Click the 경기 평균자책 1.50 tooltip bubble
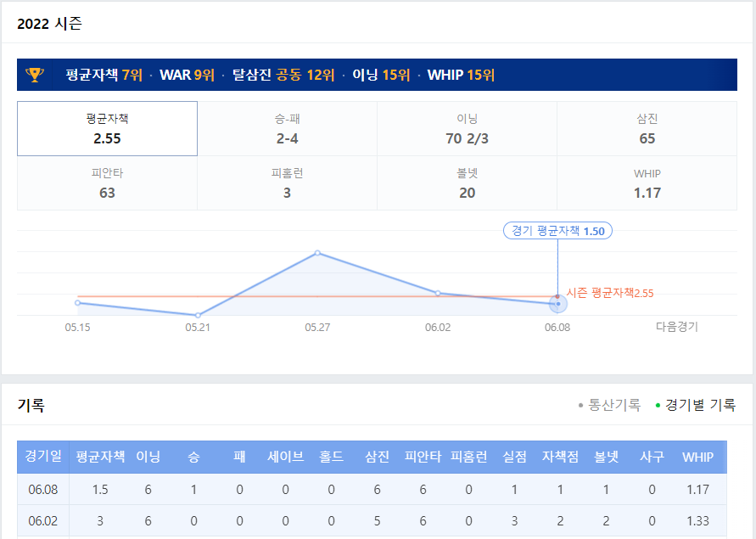Viewport: 756px width, 539px height. click(x=558, y=230)
